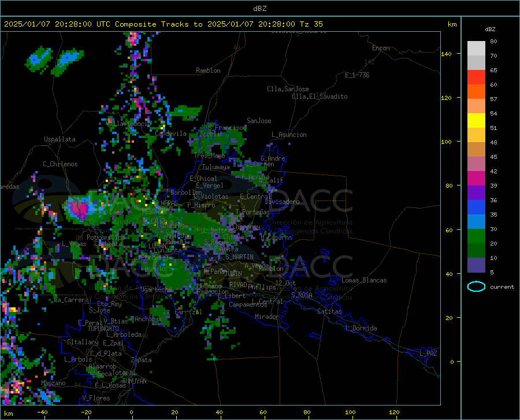This screenshot has height=420, width=520.
Task: Click the cyan 'current' ellipse legend icon
Action: (476, 287)
